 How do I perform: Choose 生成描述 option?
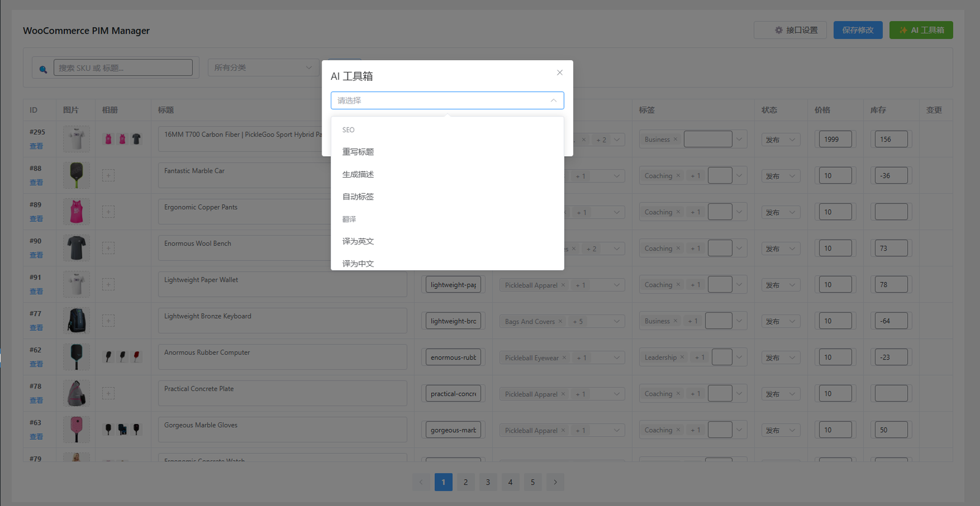point(358,175)
